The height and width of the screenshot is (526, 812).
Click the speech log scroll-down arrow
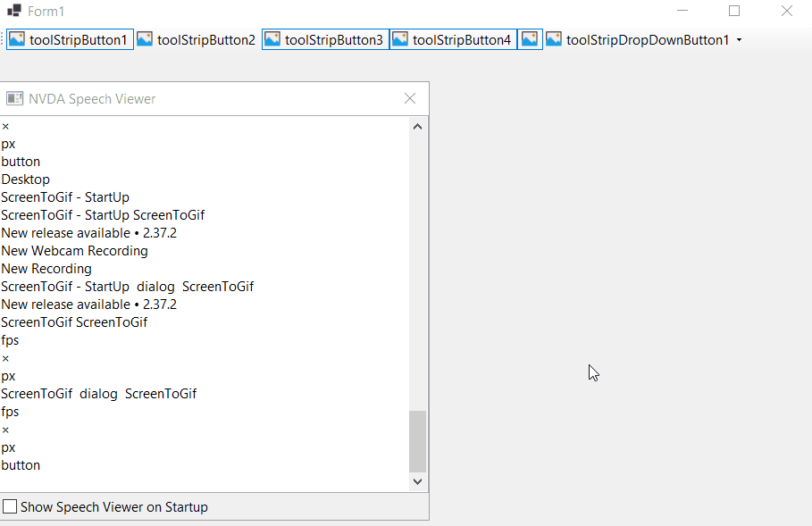pos(417,480)
